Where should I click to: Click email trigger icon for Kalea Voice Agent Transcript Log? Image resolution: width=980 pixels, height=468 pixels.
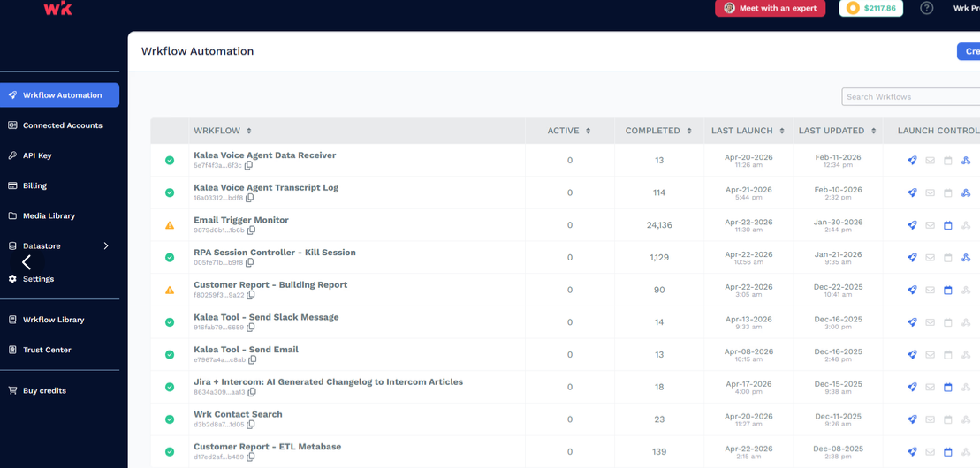pyautogui.click(x=930, y=193)
